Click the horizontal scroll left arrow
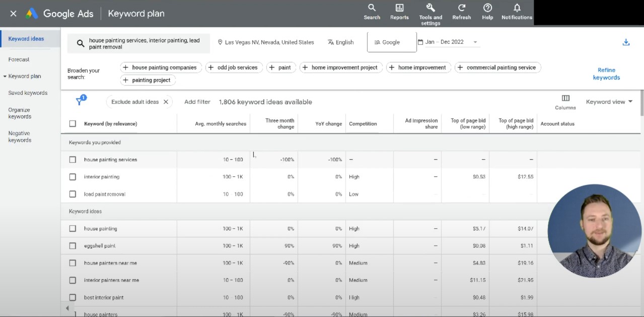 [67, 308]
